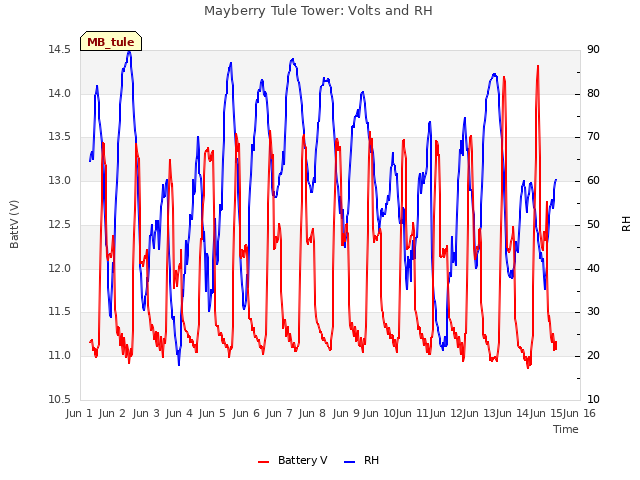Click the Jun 6 tick label
Screen dimensions: 640x480
[246, 413]
